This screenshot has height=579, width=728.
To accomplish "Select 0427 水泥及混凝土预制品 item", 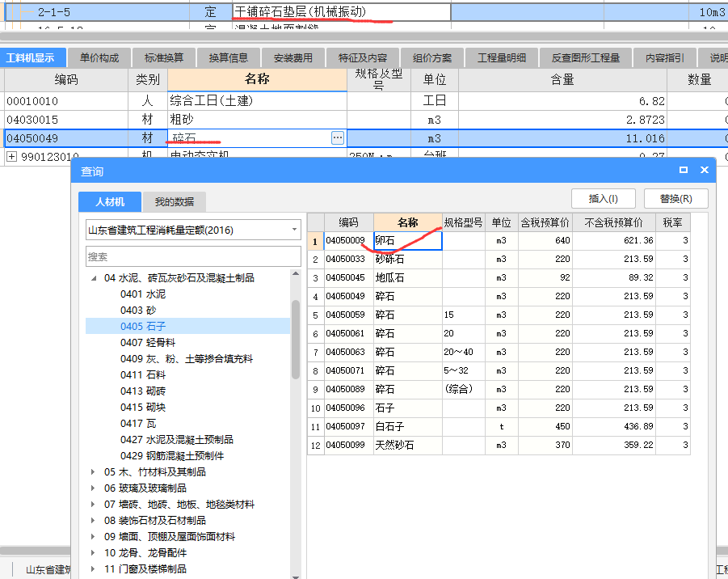I will [176, 440].
